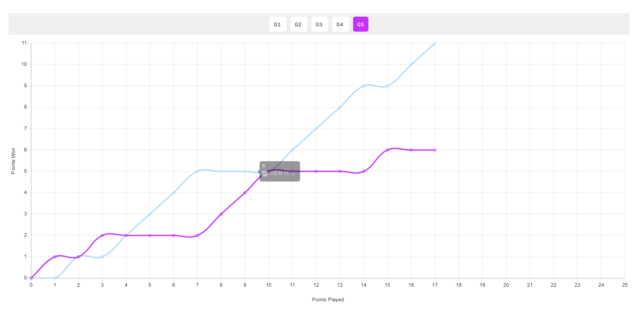Select the G4 game tab

pos(340,24)
